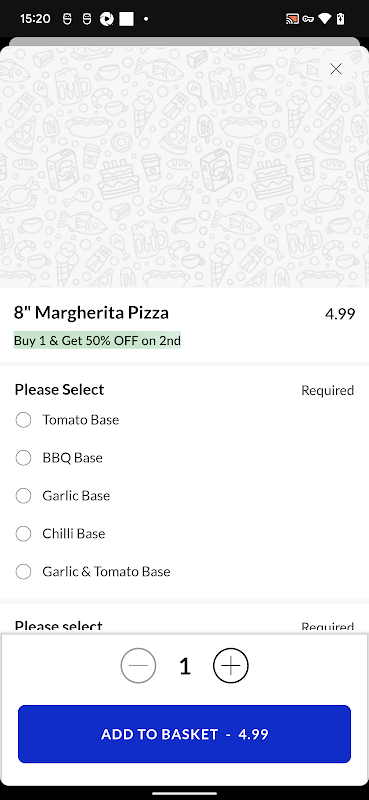Tap the circular play notification icon

pyautogui.click(x=106, y=19)
